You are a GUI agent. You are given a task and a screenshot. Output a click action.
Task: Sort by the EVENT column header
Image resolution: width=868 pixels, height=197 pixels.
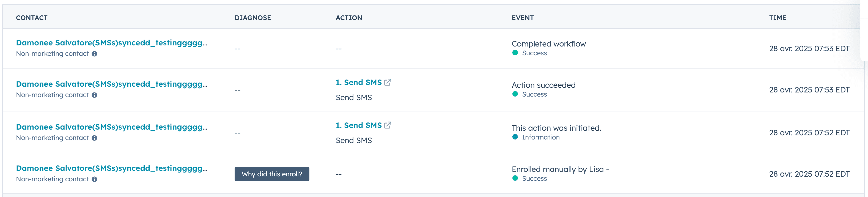(x=522, y=18)
